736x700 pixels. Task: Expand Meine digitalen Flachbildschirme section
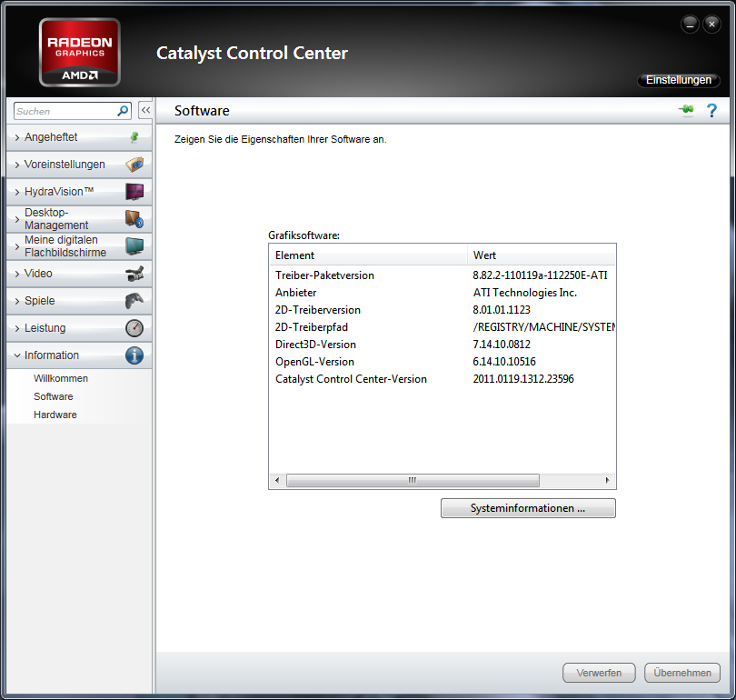click(x=79, y=246)
